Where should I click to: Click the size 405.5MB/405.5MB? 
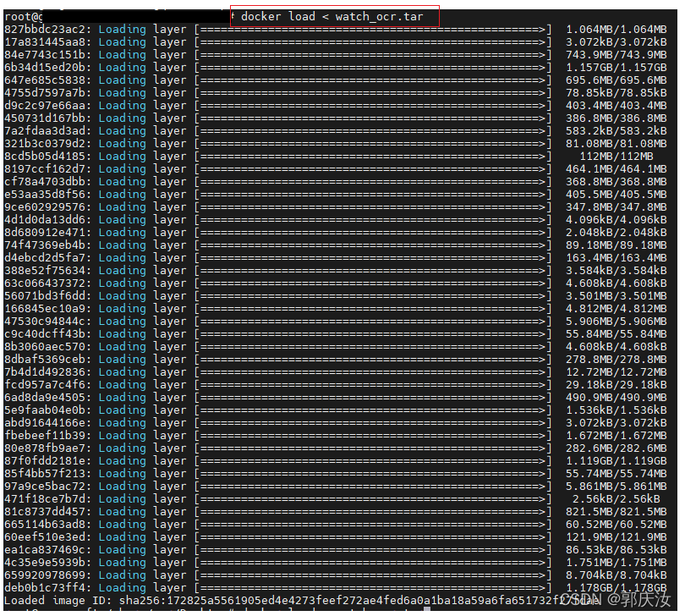click(616, 194)
